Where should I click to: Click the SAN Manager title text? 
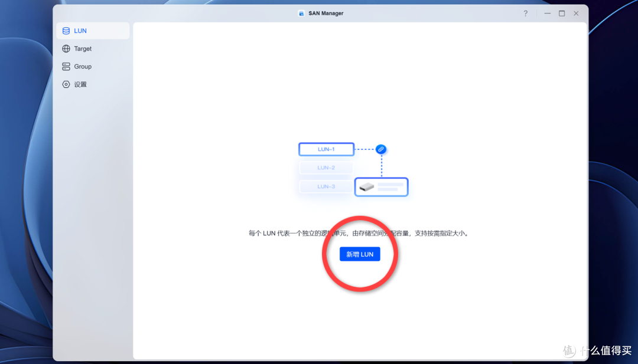[326, 14]
